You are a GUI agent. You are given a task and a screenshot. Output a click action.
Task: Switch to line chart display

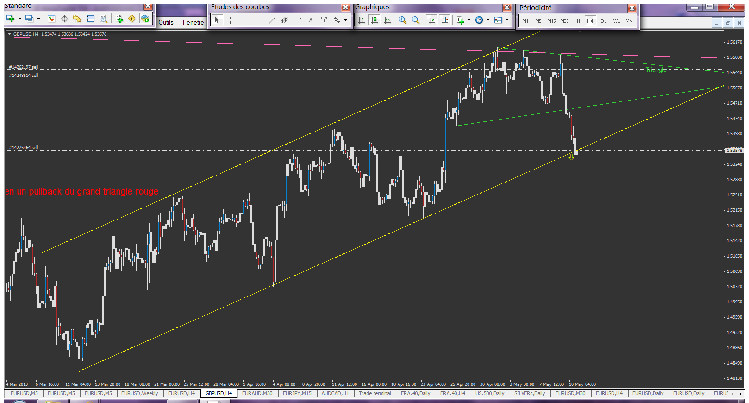click(x=387, y=20)
